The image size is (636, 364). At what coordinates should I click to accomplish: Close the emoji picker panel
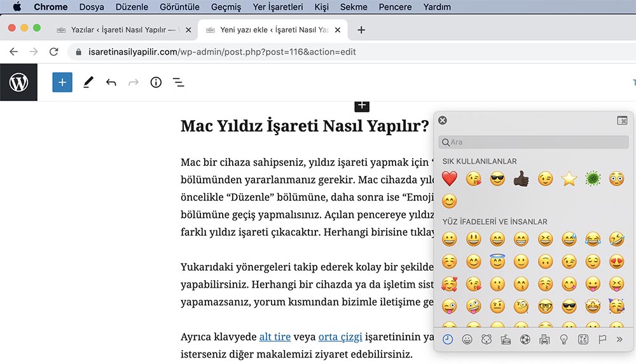click(443, 121)
